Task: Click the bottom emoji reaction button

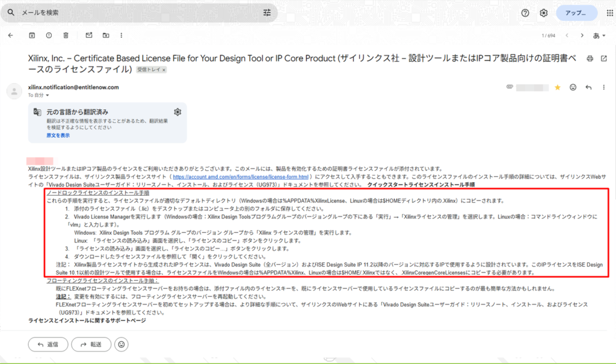Action: click(x=122, y=344)
